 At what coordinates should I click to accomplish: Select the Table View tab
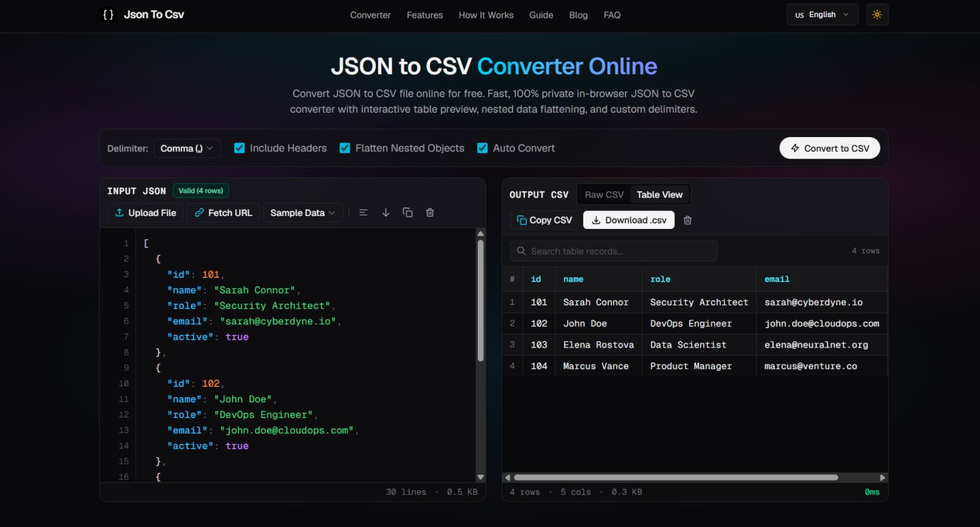click(660, 195)
